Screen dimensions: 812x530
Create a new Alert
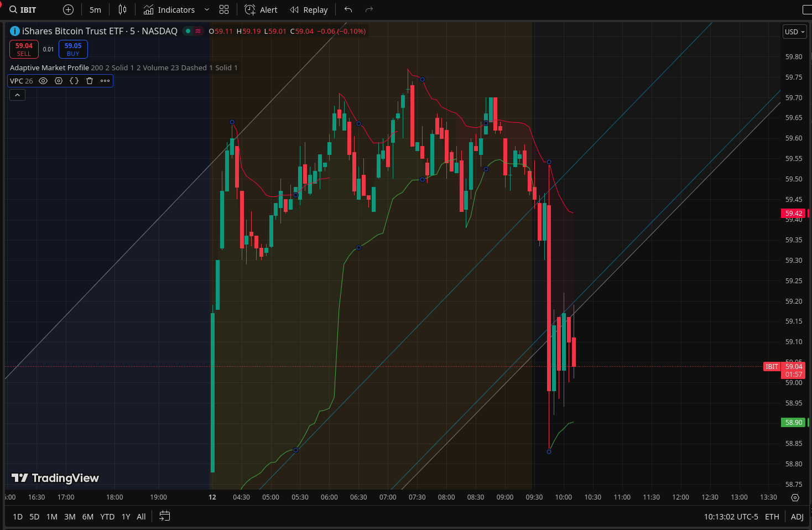click(261, 10)
